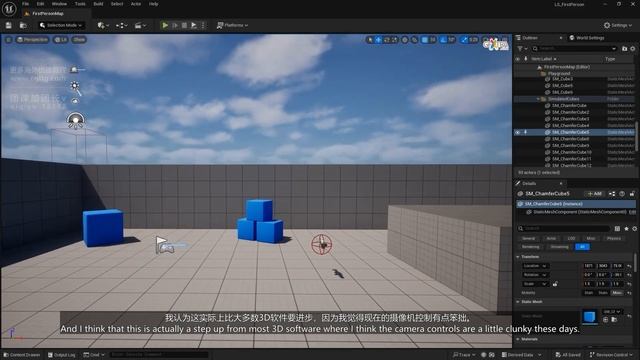Select the FirstPersonMap level tab
The image size is (640, 360).
coord(48,13)
